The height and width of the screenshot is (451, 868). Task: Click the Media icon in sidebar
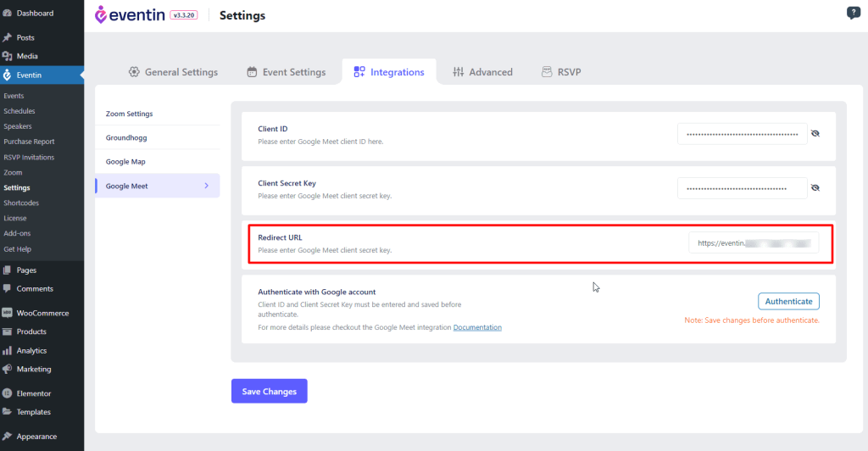7,56
